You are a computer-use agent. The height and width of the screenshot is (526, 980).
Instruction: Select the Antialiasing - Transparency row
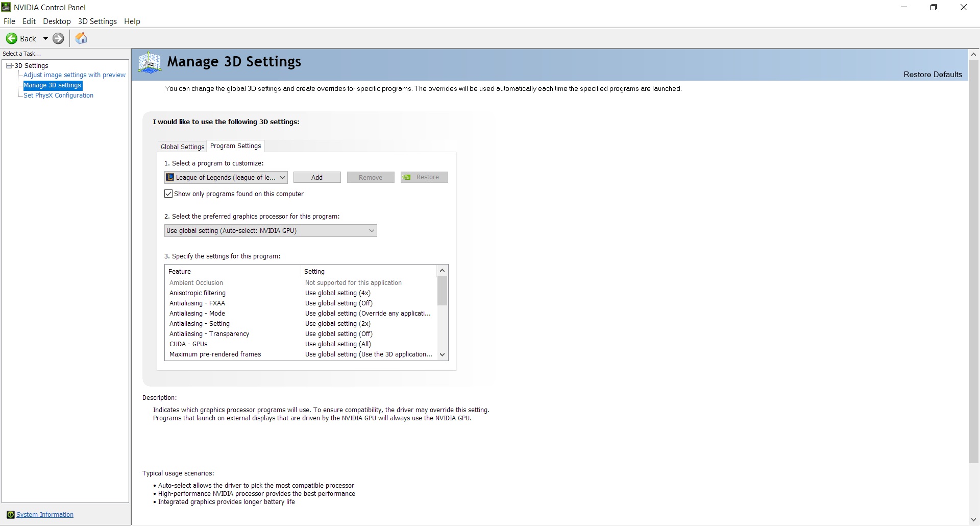click(x=301, y=334)
